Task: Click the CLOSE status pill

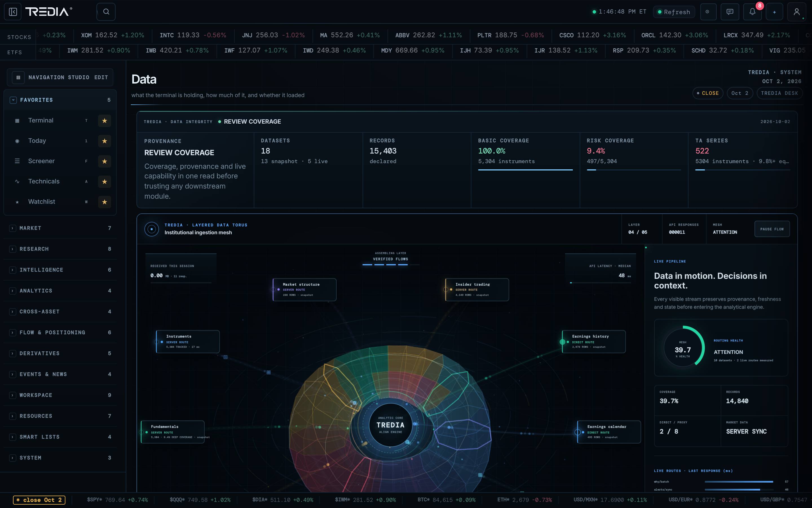Action: 708,93
